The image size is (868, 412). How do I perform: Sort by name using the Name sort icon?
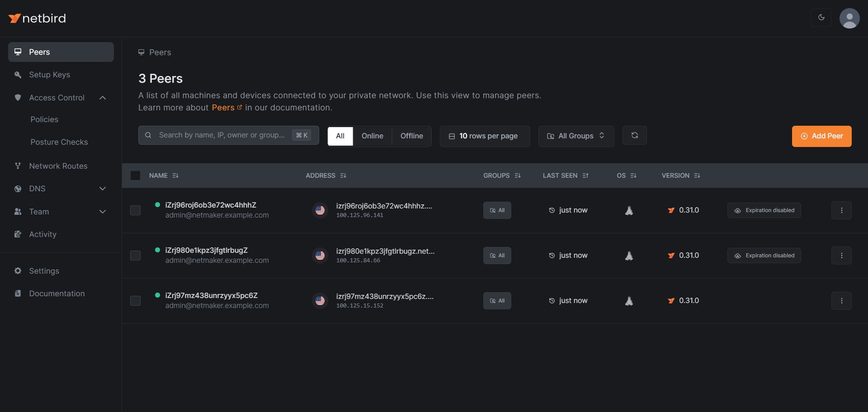click(x=175, y=175)
